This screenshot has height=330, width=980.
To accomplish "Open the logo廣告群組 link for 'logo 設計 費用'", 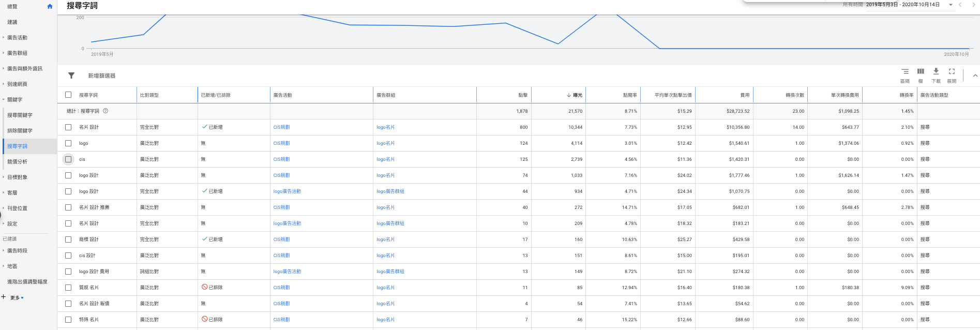I will coord(390,272).
